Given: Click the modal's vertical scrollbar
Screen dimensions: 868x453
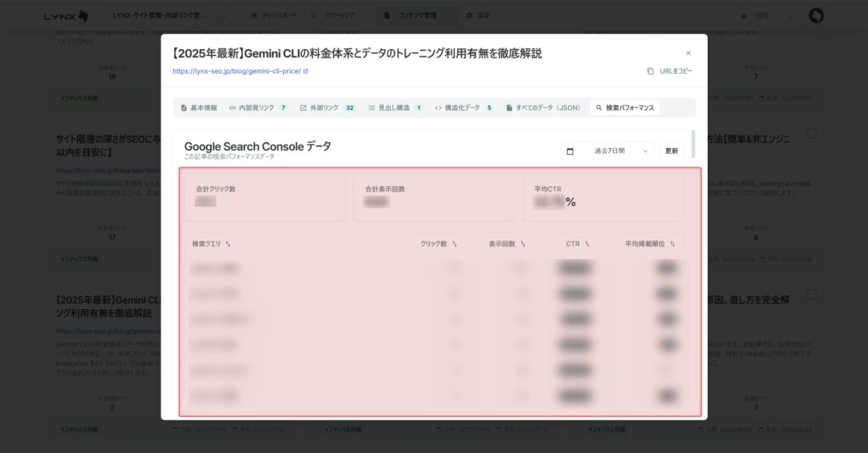Looking at the screenshot, I should [x=693, y=144].
